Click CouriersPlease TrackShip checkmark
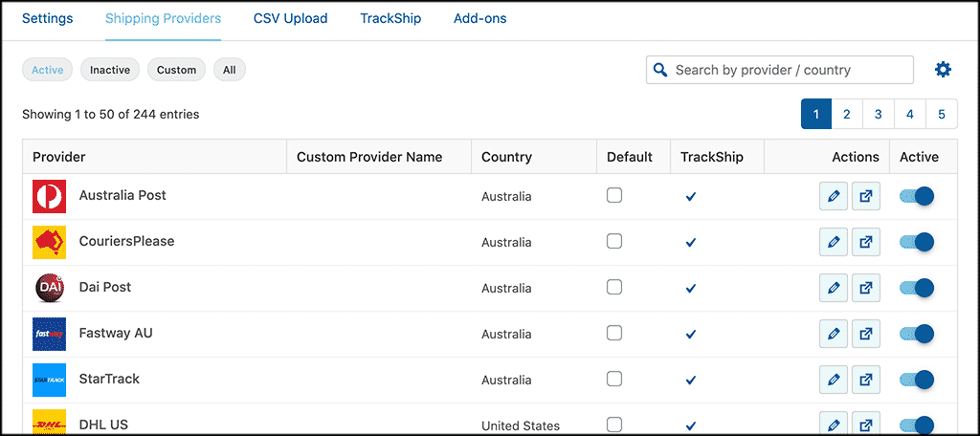Viewport: 980px width, 436px height. point(691,242)
